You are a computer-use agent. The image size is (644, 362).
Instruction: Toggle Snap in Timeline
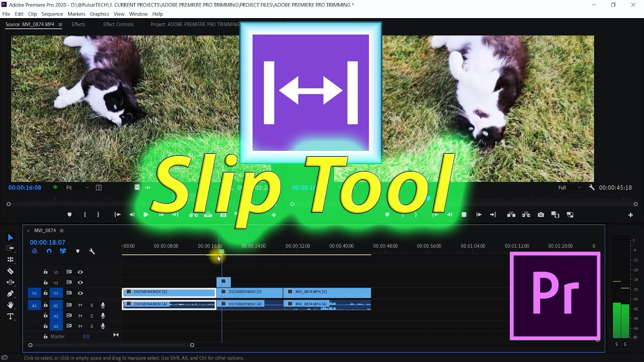49,251
